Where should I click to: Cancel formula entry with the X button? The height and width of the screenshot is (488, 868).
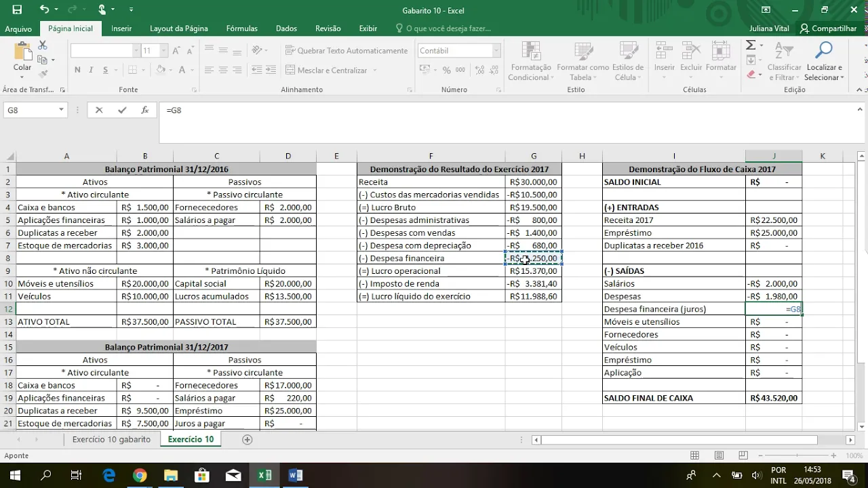tap(99, 110)
